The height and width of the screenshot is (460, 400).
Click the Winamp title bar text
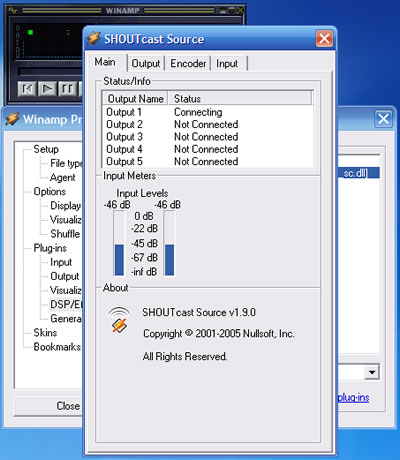click(x=123, y=11)
